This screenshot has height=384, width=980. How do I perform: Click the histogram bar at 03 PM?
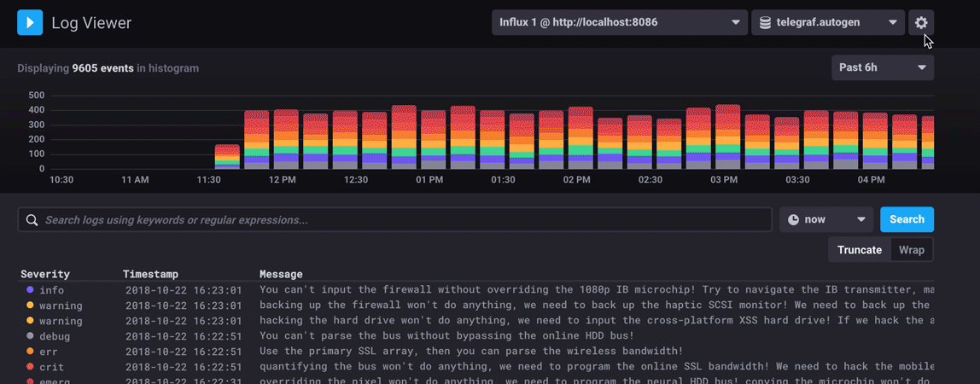click(727, 137)
